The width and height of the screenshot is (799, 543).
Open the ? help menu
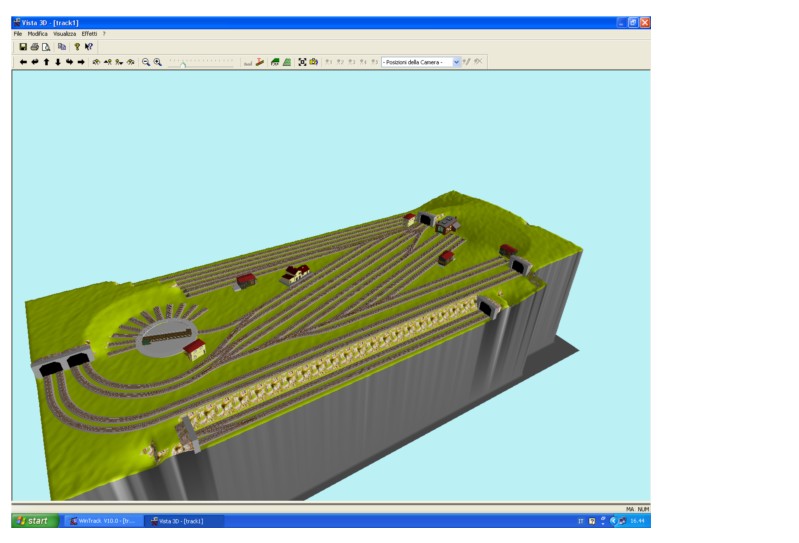pos(104,34)
